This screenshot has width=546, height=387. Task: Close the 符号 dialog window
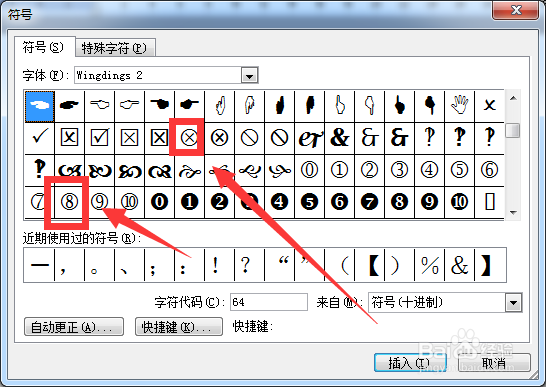pyautogui.click(x=516, y=10)
